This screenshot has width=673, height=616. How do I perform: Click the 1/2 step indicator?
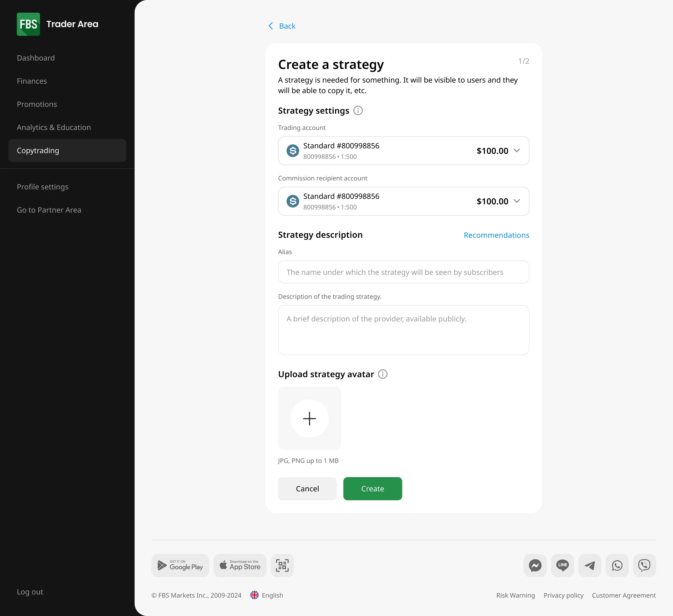tap(523, 61)
